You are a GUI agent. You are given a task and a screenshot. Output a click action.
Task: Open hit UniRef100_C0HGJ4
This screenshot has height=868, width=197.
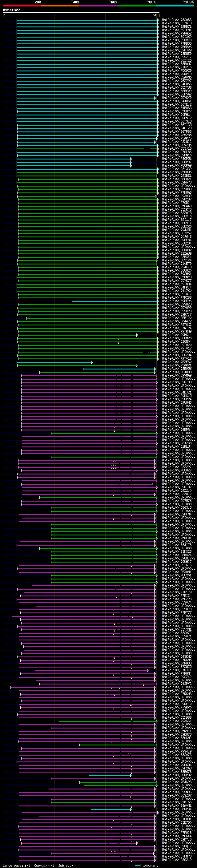[177, 335]
